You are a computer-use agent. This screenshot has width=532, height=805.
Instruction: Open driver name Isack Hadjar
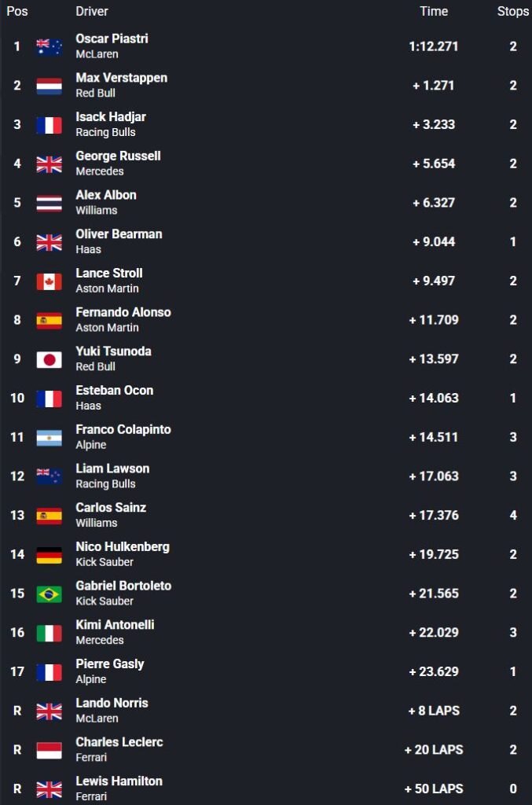(x=111, y=117)
